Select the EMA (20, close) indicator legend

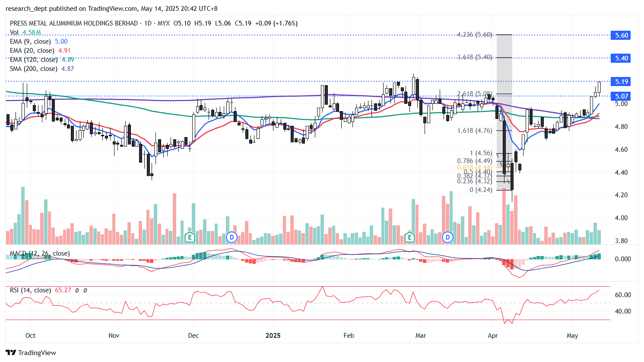point(40,51)
